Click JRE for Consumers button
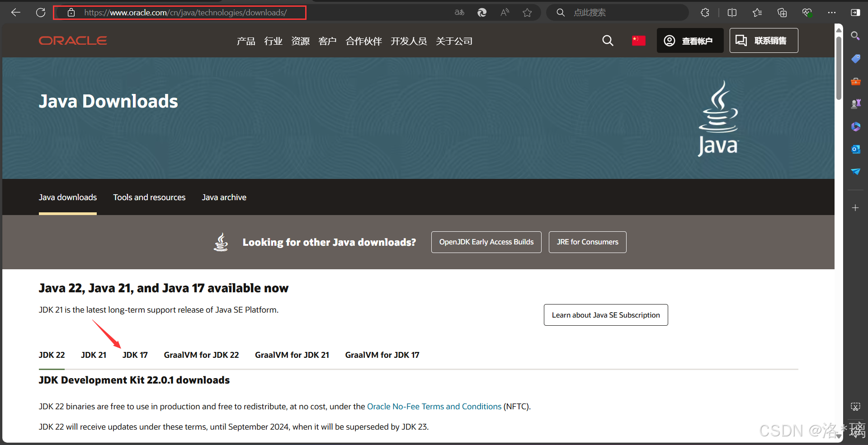The height and width of the screenshot is (445, 868). 588,242
